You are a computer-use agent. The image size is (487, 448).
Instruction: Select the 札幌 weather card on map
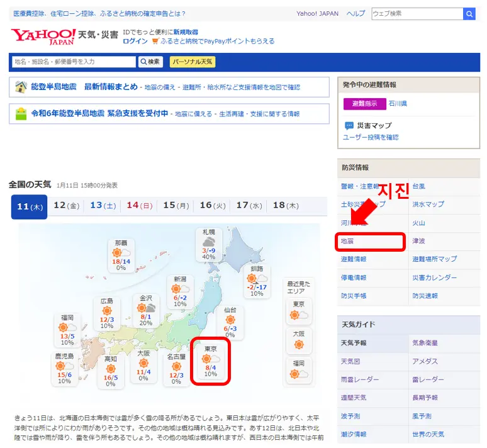(x=209, y=244)
